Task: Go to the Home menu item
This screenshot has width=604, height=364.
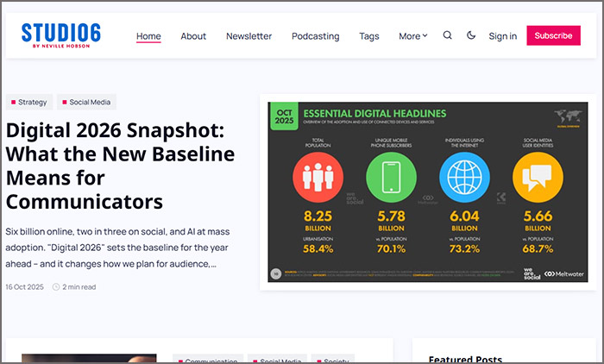Action: 148,36
